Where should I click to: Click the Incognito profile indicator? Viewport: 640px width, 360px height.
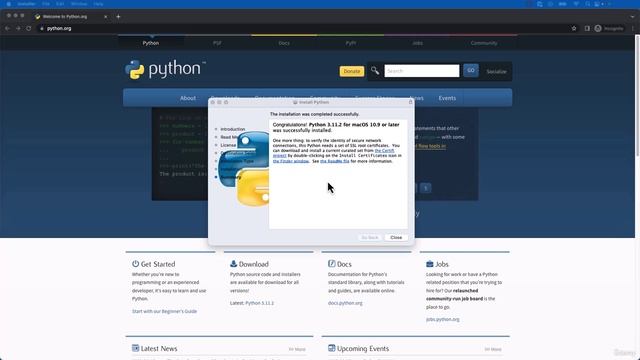coord(609,29)
